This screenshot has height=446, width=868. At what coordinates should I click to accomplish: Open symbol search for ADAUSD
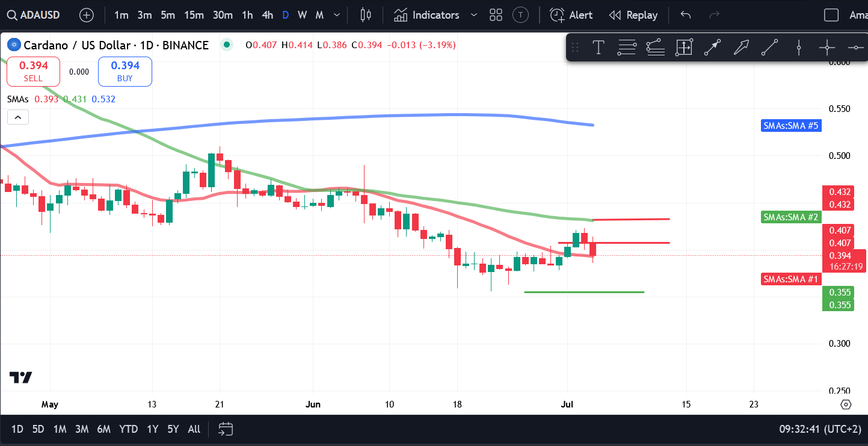pyautogui.click(x=35, y=15)
